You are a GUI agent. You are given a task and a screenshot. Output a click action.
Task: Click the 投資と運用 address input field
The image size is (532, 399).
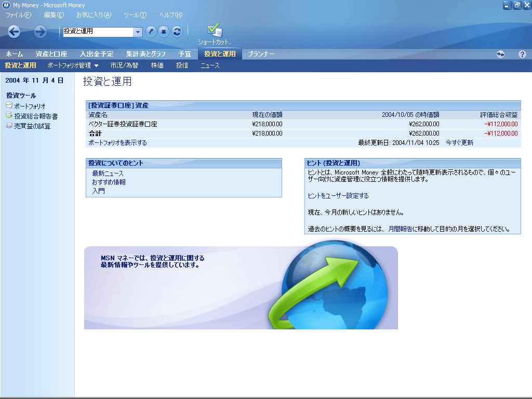(x=98, y=32)
